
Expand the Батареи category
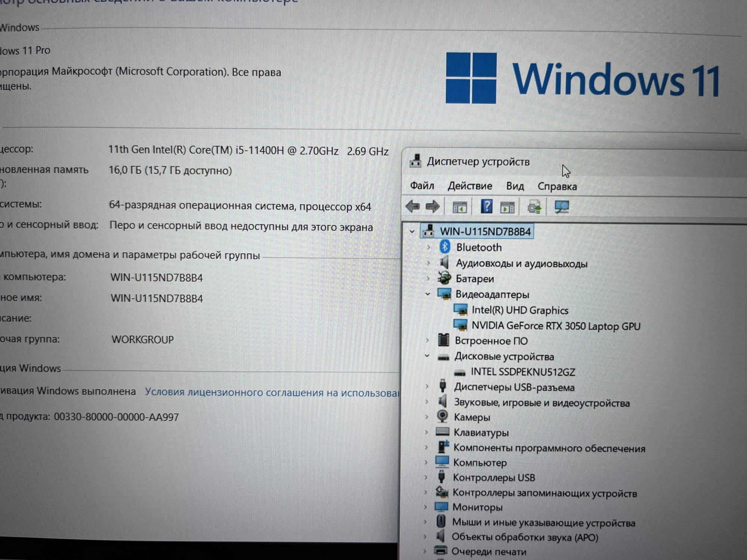pos(428,279)
